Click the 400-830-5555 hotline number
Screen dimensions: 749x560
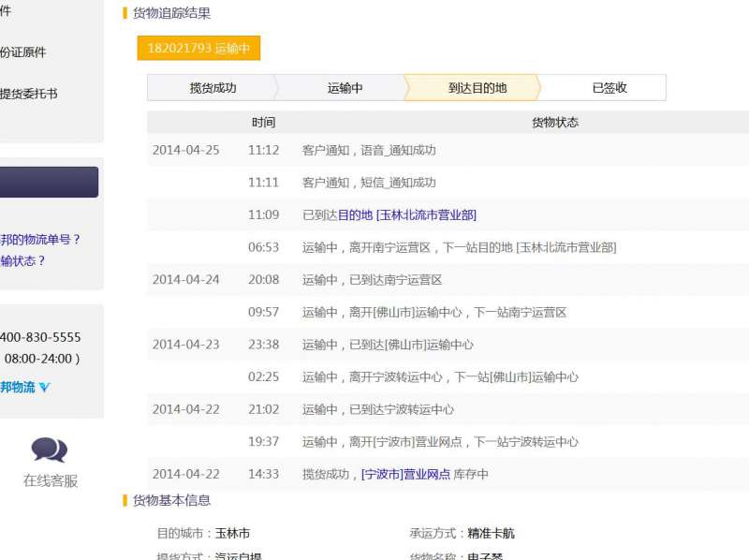[40, 337]
